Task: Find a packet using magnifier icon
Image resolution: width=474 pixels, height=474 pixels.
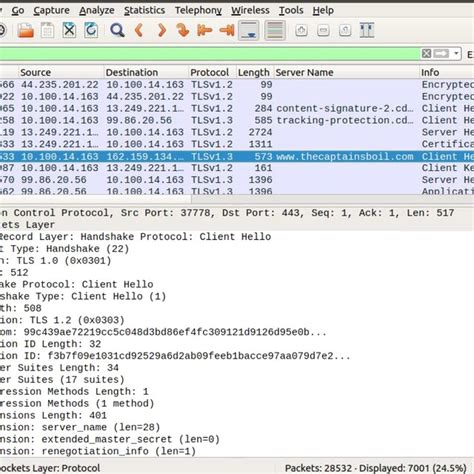Action: click(x=117, y=30)
